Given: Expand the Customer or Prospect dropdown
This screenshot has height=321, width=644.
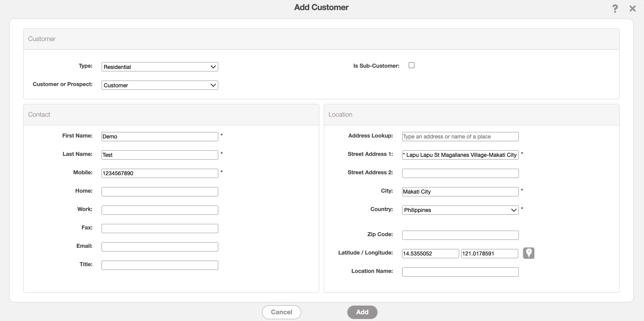Looking at the screenshot, I should 159,85.
